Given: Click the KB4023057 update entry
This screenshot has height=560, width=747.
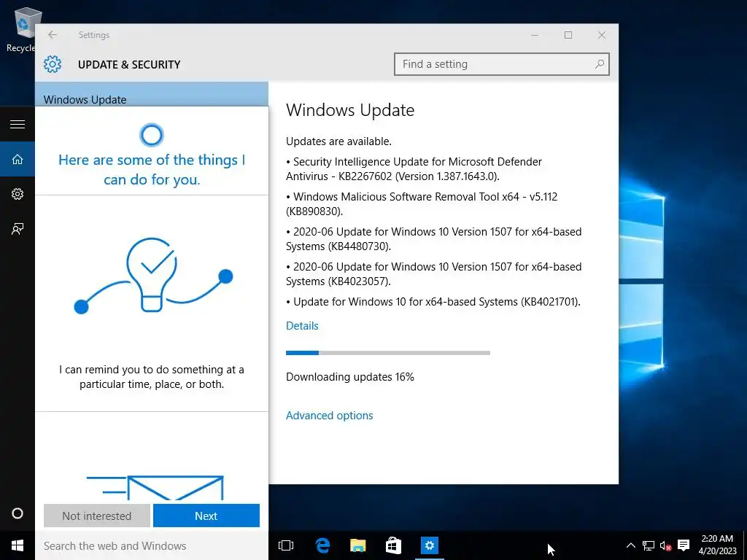Looking at the screenshot, I should pos(433,274).
